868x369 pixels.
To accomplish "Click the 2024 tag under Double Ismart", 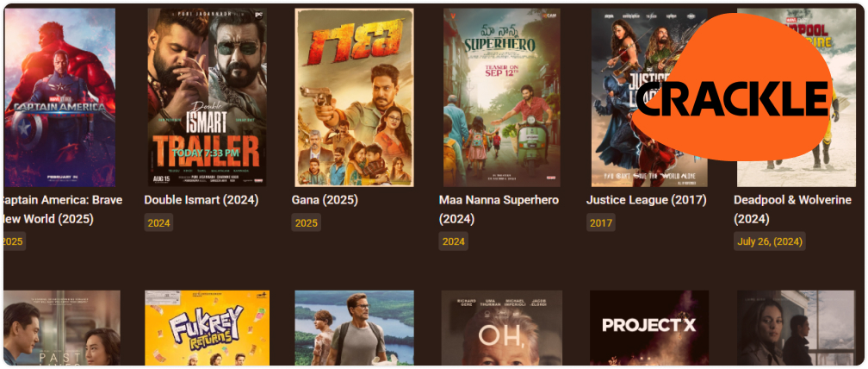I will [x=158, y=222].
